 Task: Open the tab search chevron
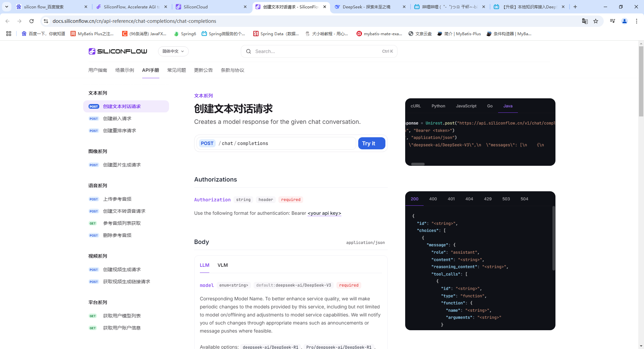(x=7, y=7)
